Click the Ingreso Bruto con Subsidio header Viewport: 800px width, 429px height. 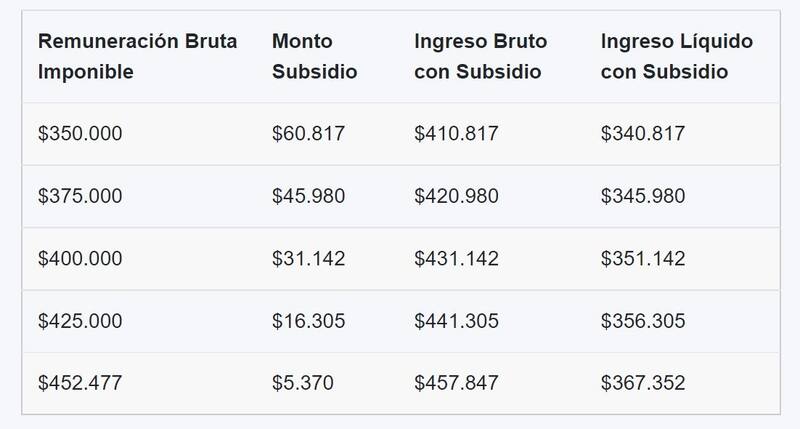(x=480, y=57)
